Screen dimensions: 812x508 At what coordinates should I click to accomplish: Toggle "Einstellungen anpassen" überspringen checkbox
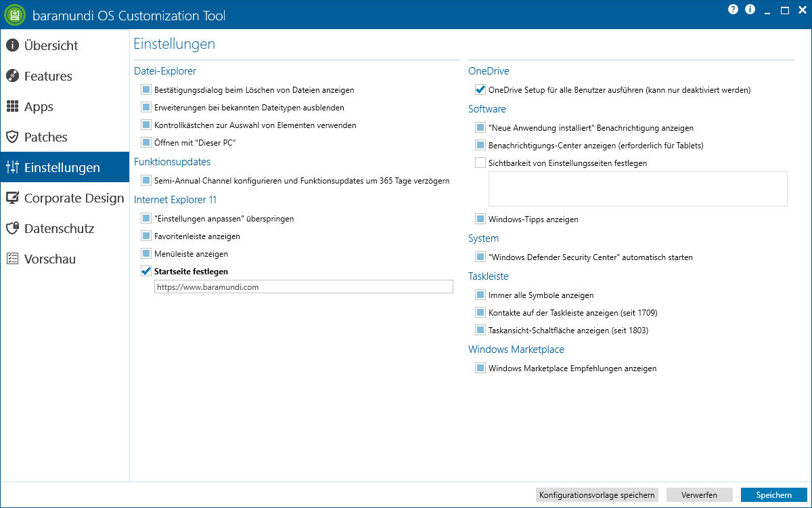pos(145,218)
